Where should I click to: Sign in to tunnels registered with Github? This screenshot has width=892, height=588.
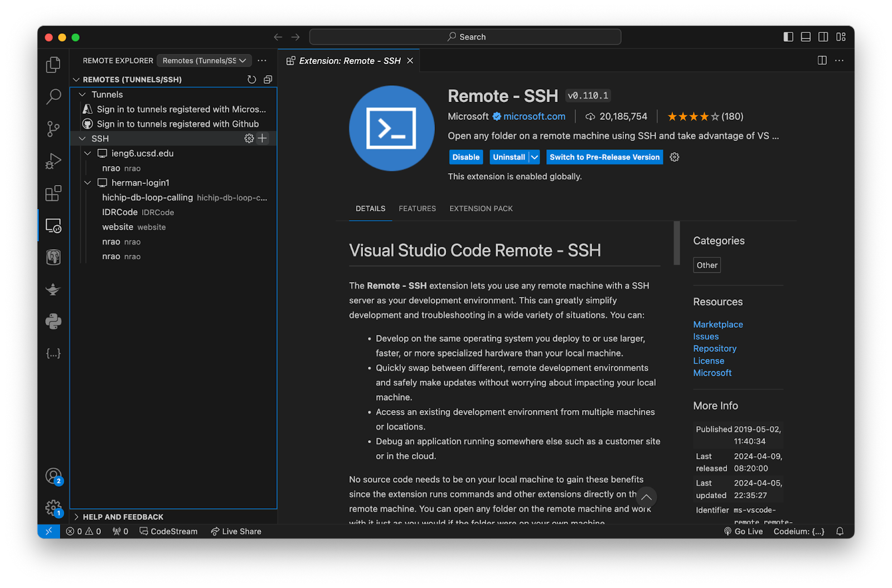click(173, 124)
